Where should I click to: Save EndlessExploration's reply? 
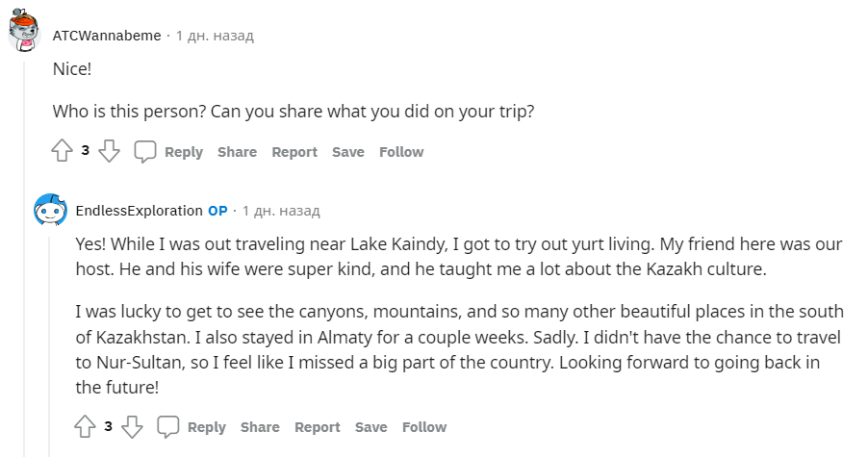tap(371, 427)
